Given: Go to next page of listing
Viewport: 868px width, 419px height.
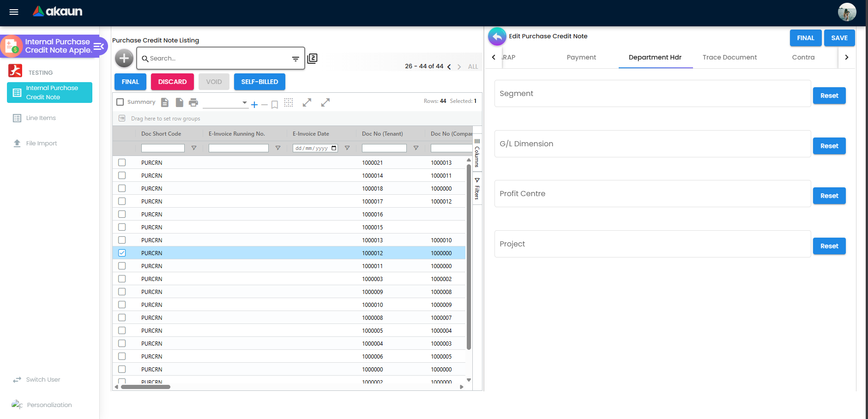Looking at the screenshot, I should pos(459,67).
